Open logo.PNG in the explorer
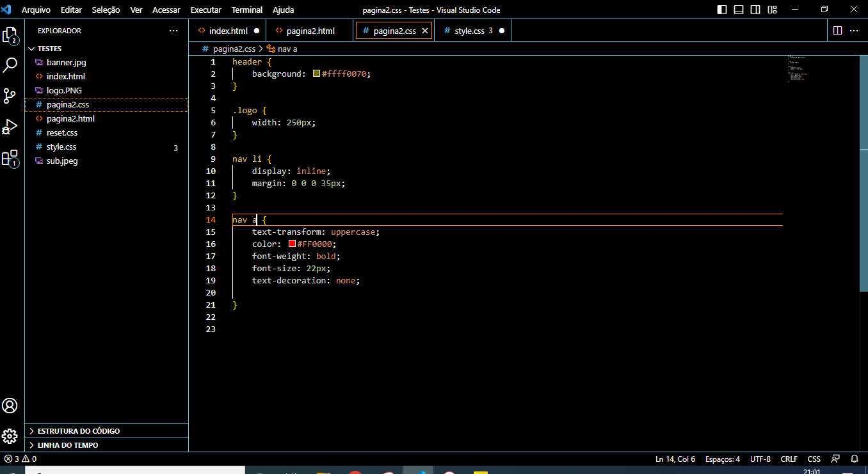 (x=106, y=91)
